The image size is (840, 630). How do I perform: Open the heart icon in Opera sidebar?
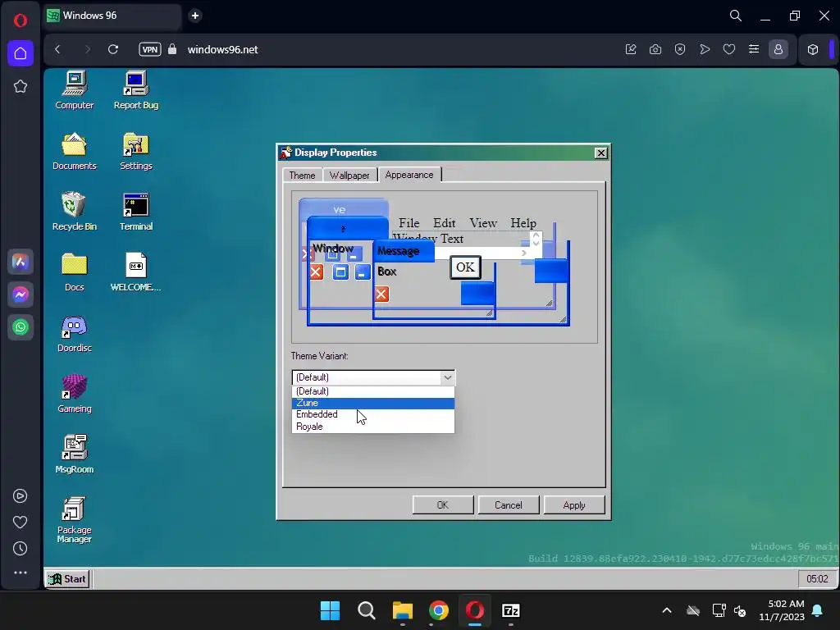[x=21, y=523]
